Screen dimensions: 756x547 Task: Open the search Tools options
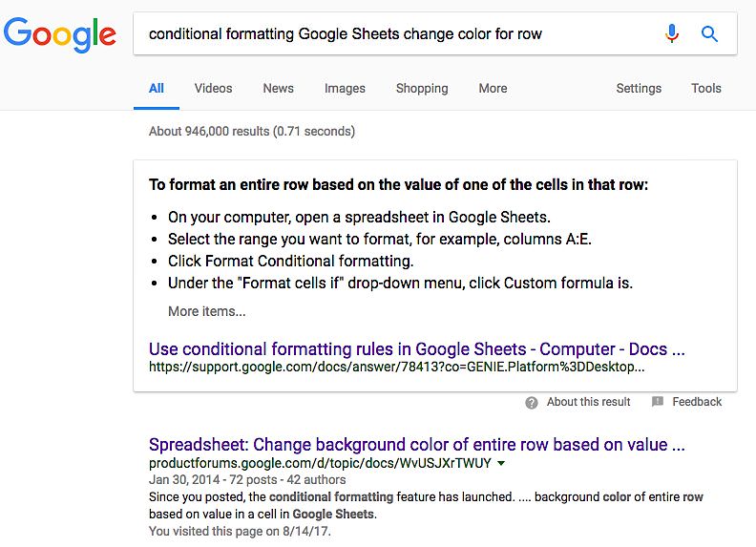point(705,88)
